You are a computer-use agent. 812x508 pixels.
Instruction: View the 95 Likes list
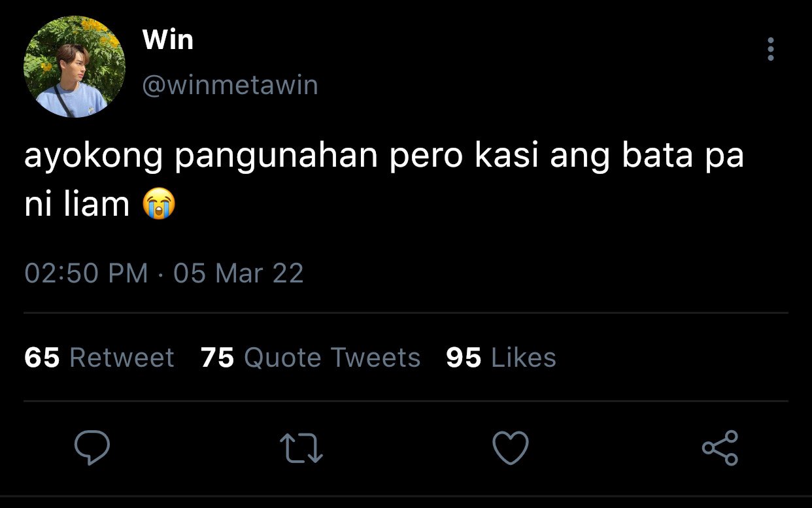[501, 358]
